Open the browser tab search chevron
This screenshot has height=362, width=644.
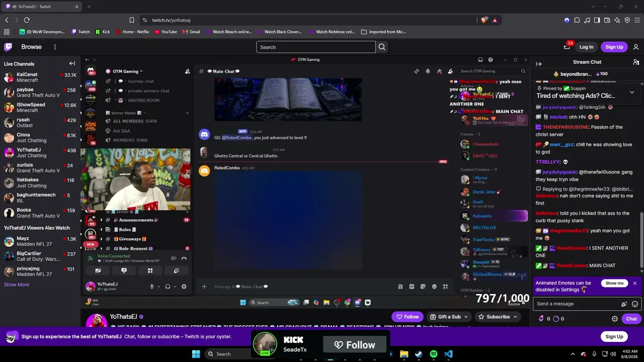tap(593, 7)
